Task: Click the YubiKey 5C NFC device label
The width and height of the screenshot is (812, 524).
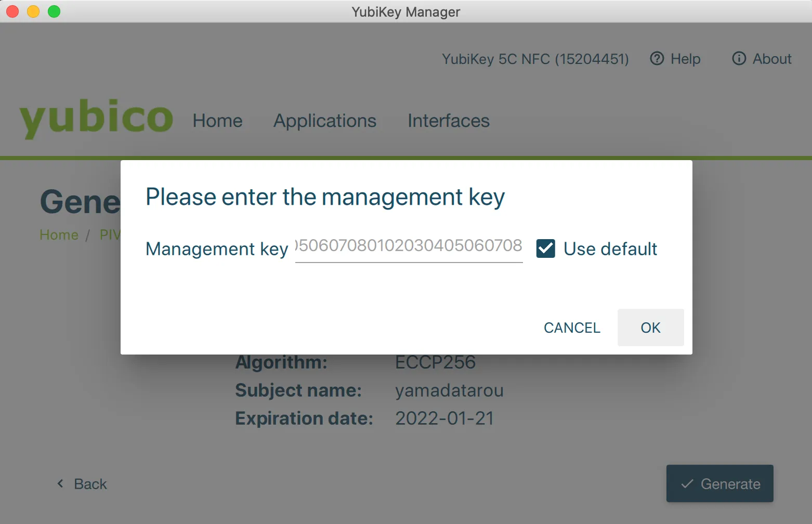Action: coord(535,59)
